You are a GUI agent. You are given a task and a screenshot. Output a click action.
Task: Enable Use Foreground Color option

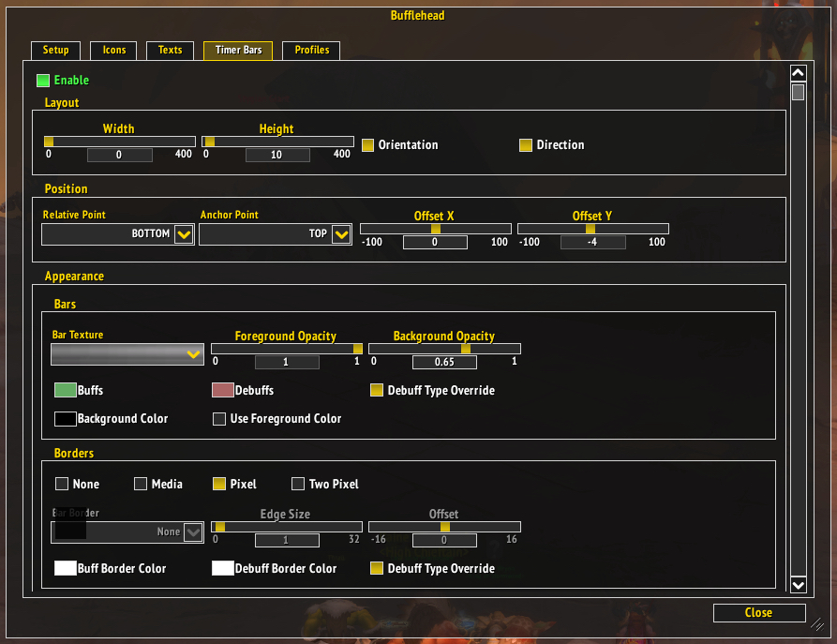point(219,419)
